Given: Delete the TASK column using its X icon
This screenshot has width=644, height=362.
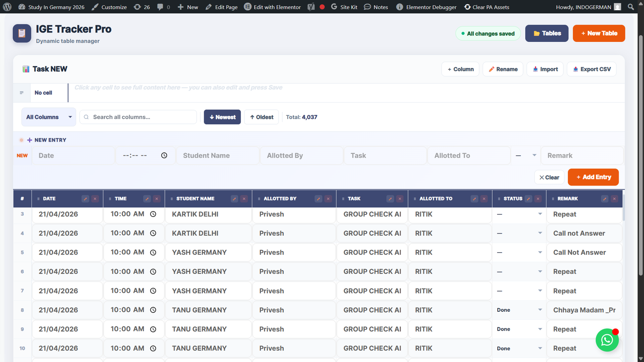Looking at the screenshot, I should [400, 198].
